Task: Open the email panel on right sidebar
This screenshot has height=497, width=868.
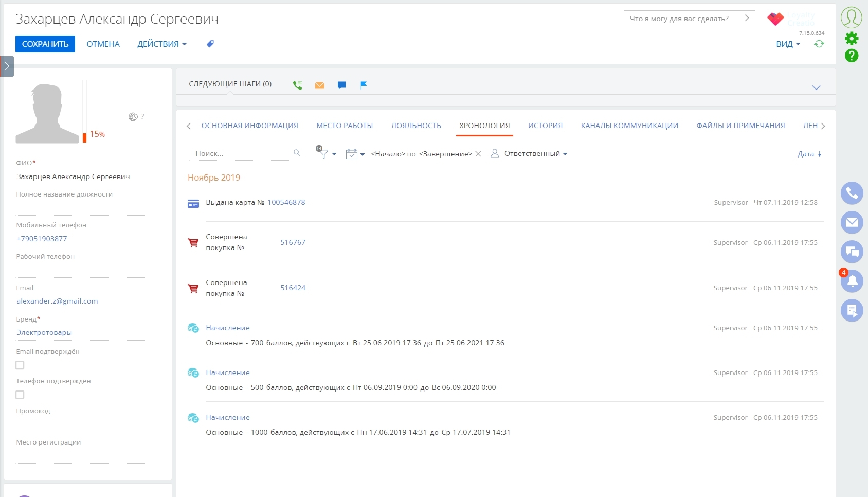Action: tap(852, 223)
